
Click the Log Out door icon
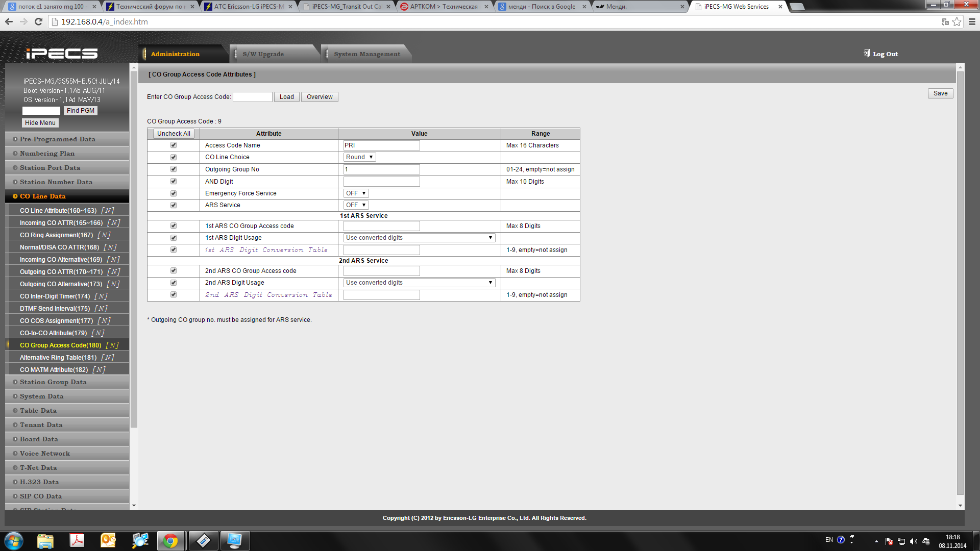[x=867, y=53]
